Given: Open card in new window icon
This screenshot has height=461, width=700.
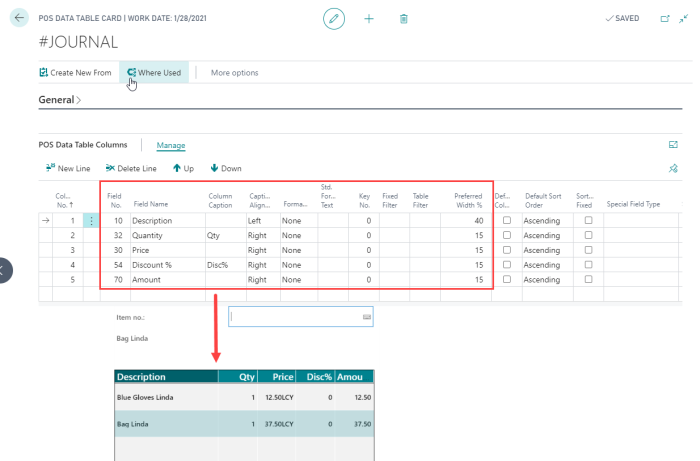Looking at the screenshot, I should tap(666, 18).
